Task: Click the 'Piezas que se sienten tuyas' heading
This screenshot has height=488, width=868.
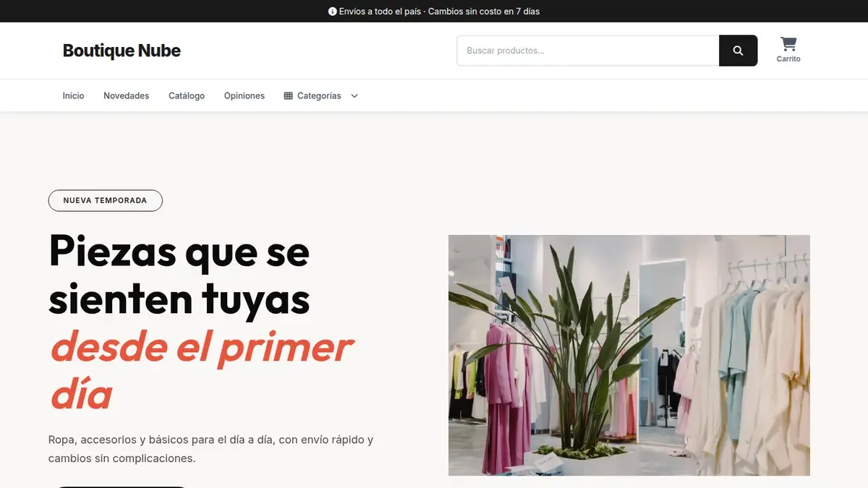Action: [x=179, y=275]
